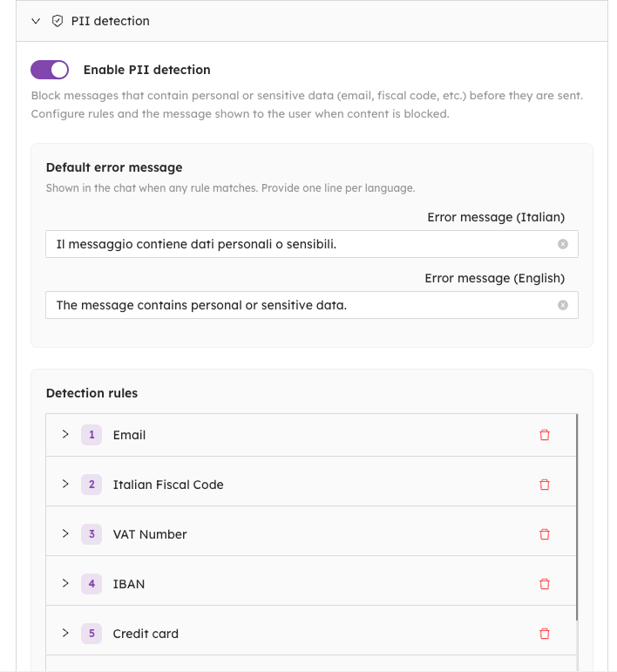Clear the Italian error message field
The height and width of the screenshot is (672, 617).
pos(563,244)
